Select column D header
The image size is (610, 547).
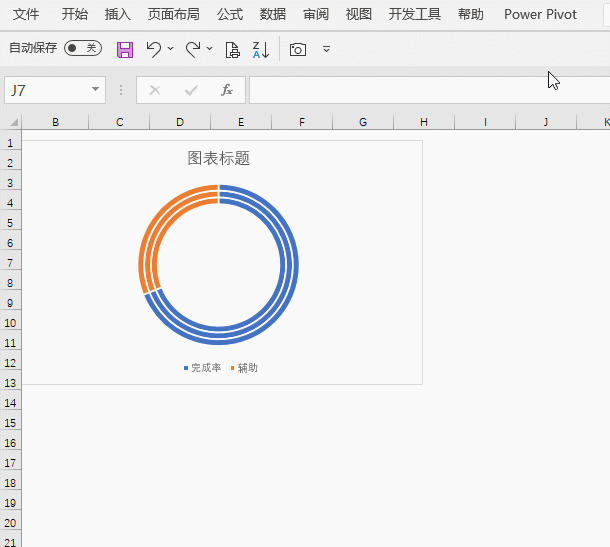(180, 122)
